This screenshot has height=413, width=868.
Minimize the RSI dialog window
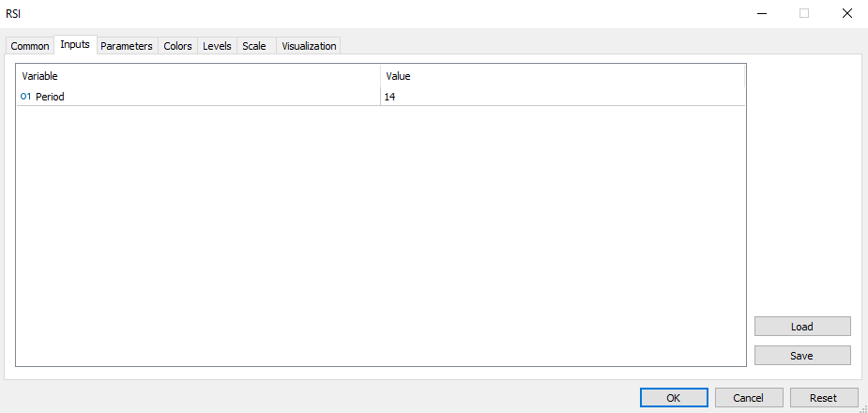coord(762,14)
